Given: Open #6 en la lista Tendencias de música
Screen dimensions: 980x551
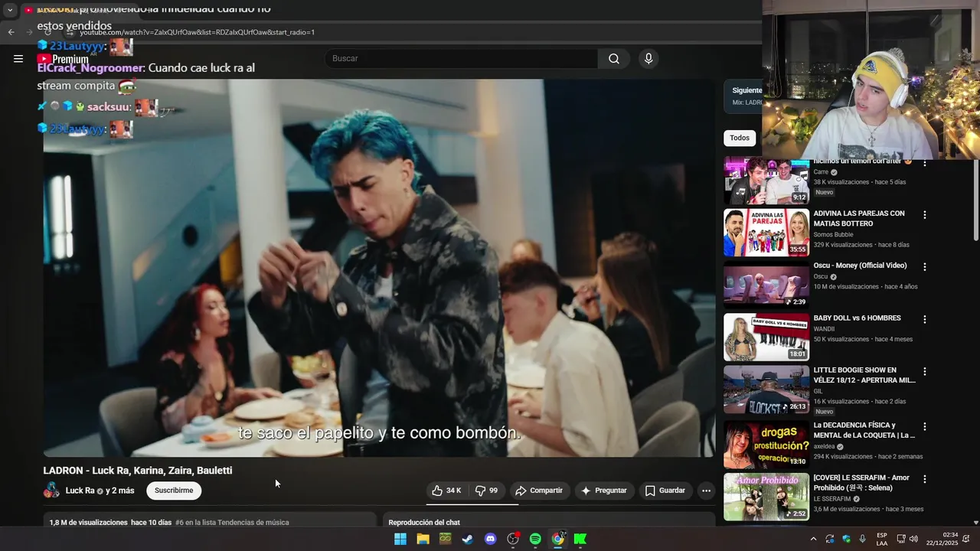Looking at the screenshot, I should (232, 523).
